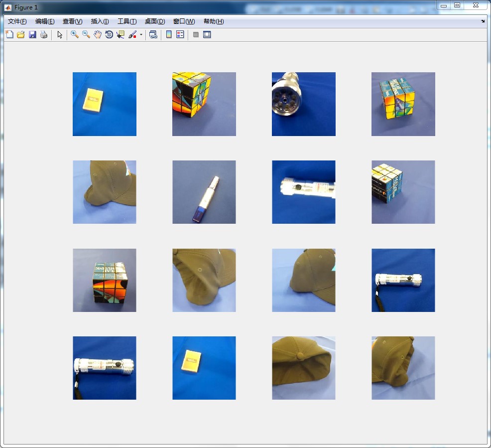This screenshot has width=491, height=448.
Task: Select the Pan hand tool
Action: [98, 34]
